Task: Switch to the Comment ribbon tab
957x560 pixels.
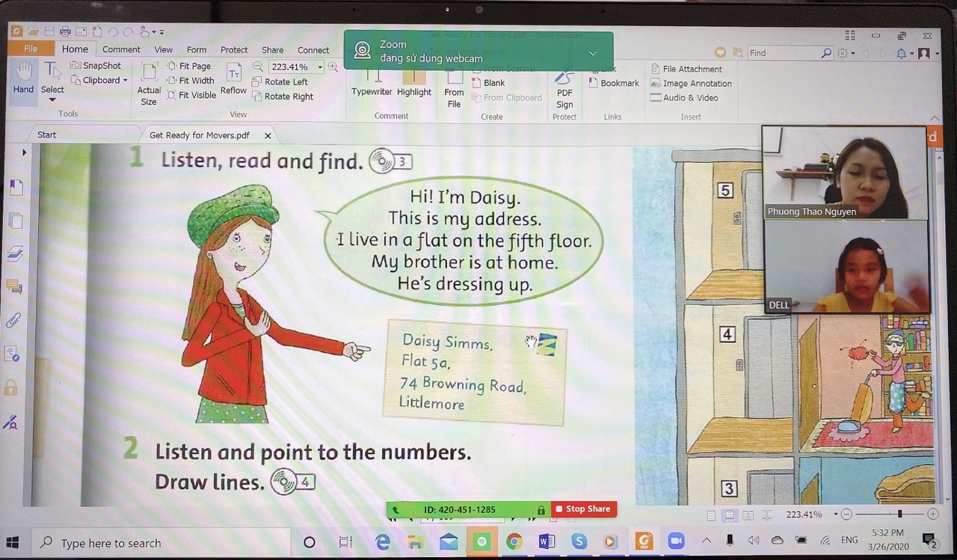Action: pos(121,50)
